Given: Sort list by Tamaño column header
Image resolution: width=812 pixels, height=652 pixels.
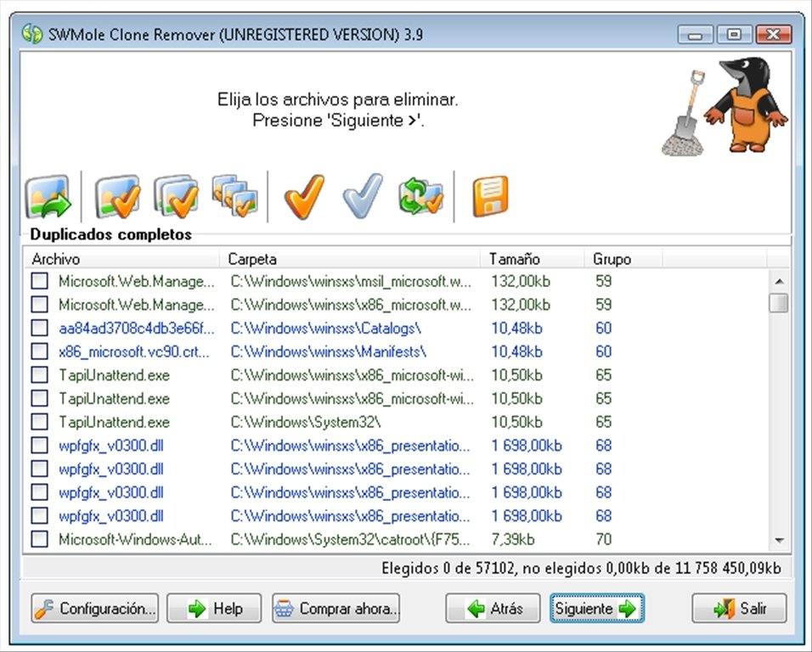Looking at the screenshot, I should click(533, 259).
